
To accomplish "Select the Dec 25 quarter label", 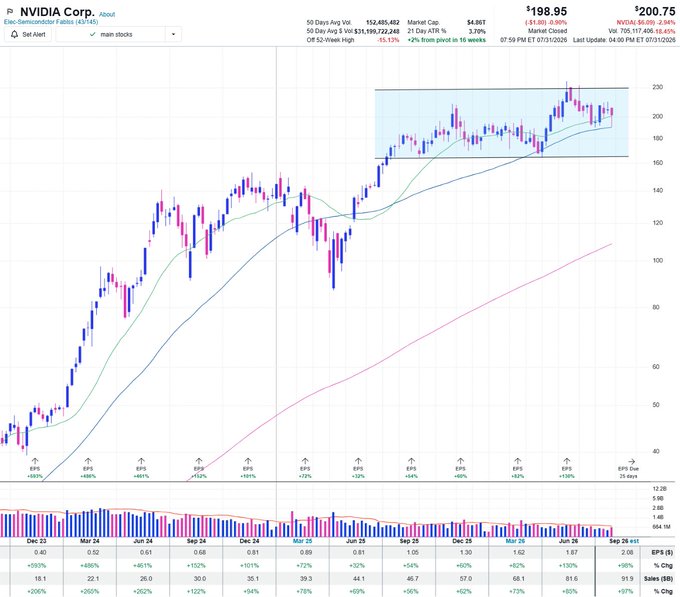I will pos(462,541).
